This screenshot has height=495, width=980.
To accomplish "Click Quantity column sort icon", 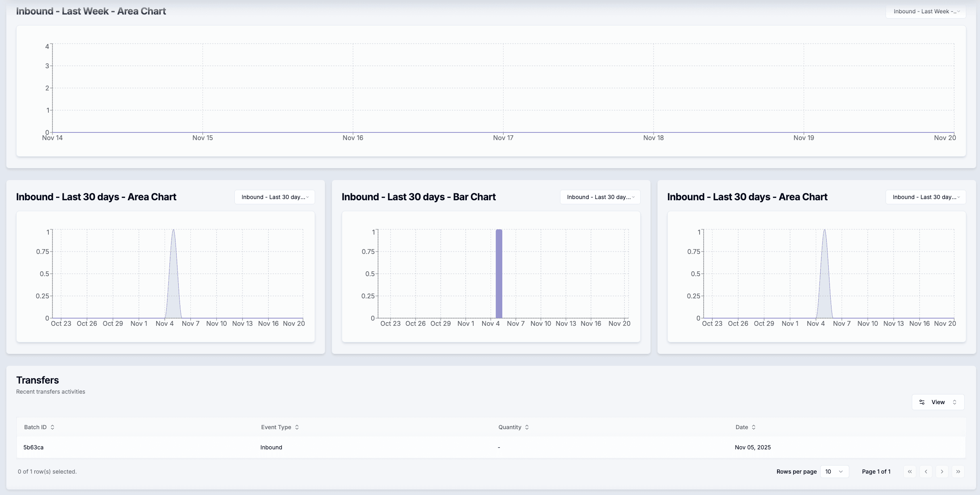I will [527, 427].
